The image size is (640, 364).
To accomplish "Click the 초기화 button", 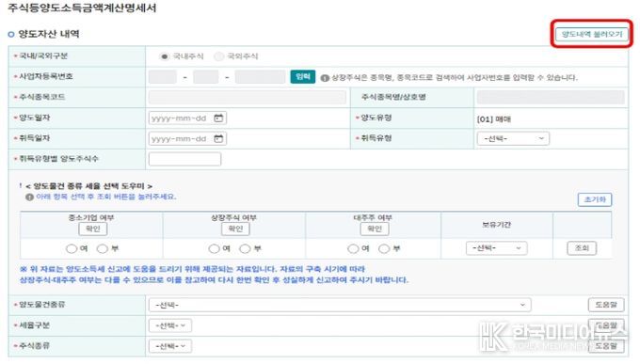I will tap(595, 199).
